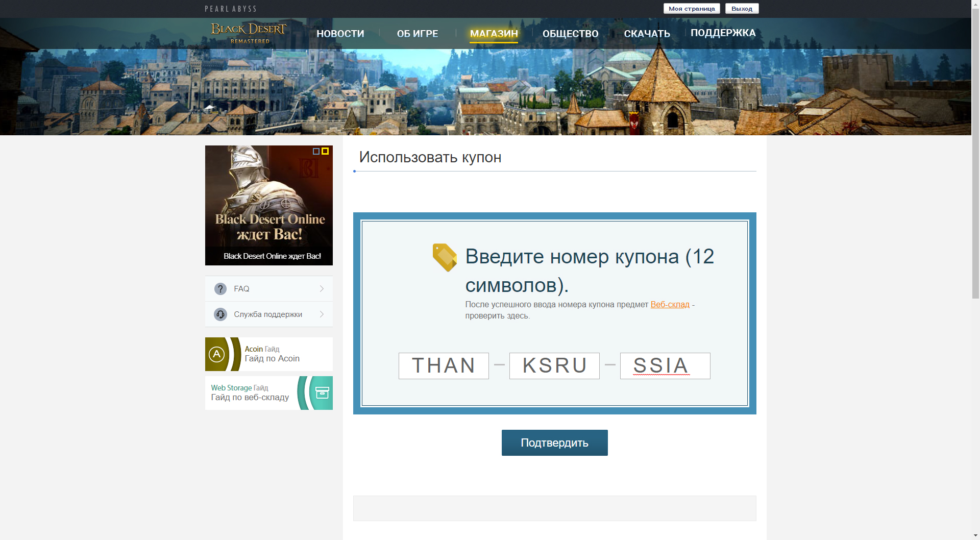980x540 pixels.
Task: Click the coupon field containing SSIA
Action: [665, 366]
